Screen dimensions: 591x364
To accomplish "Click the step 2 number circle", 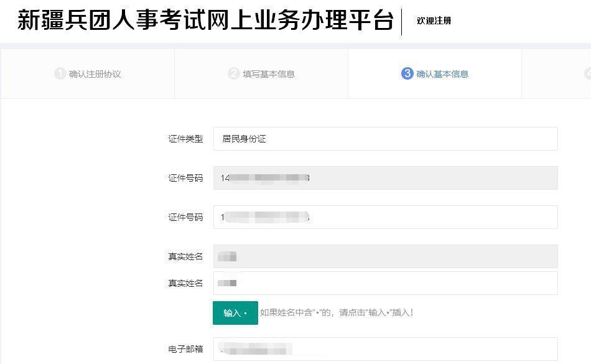I will [x=233, y=74].
